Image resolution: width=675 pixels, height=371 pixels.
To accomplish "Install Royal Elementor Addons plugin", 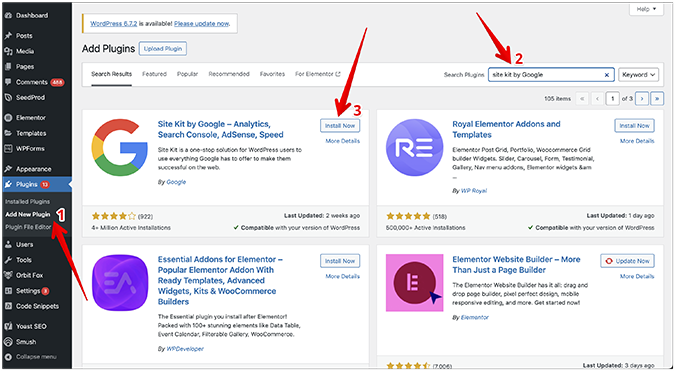I will click(x=635, y=126).
